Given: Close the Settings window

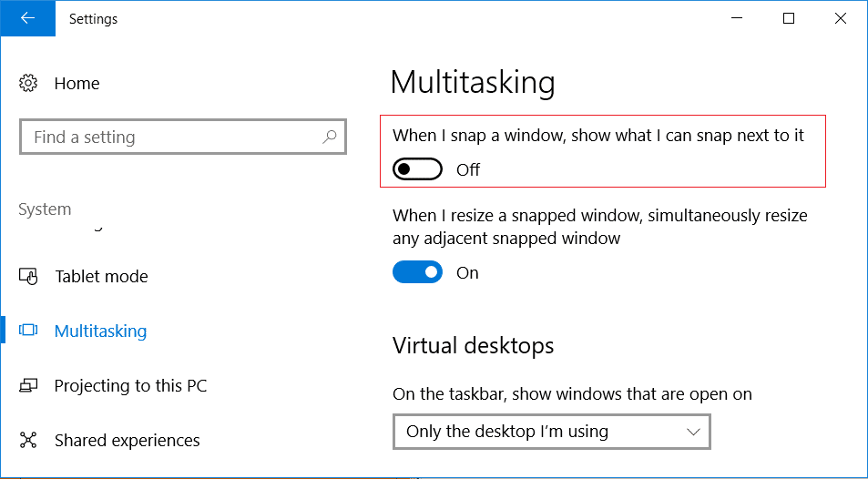Looking at the screenshot, I should coord(841,18).
